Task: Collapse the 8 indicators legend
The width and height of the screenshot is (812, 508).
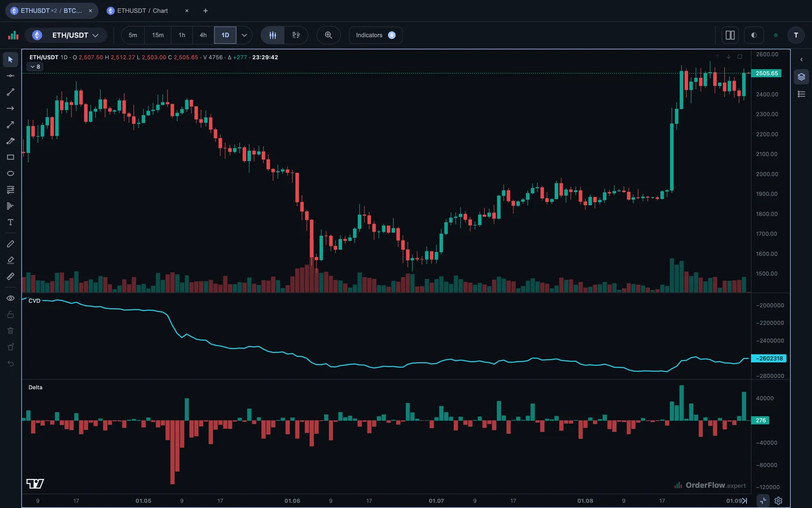Action: (35, 67)
